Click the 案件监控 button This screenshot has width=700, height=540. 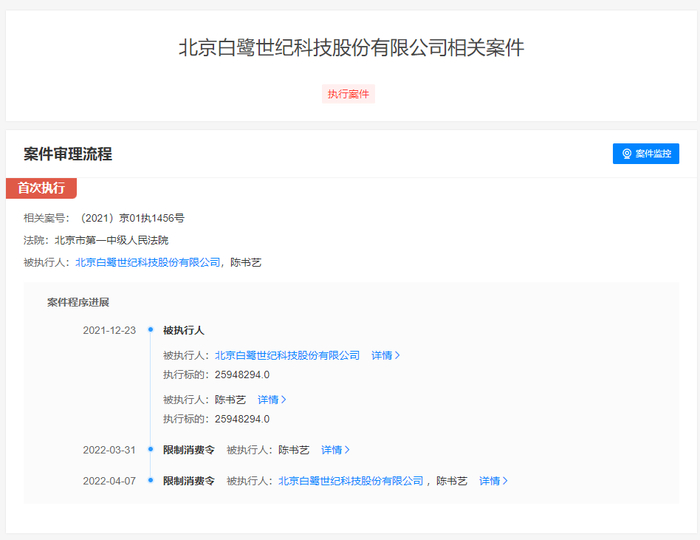646,154
